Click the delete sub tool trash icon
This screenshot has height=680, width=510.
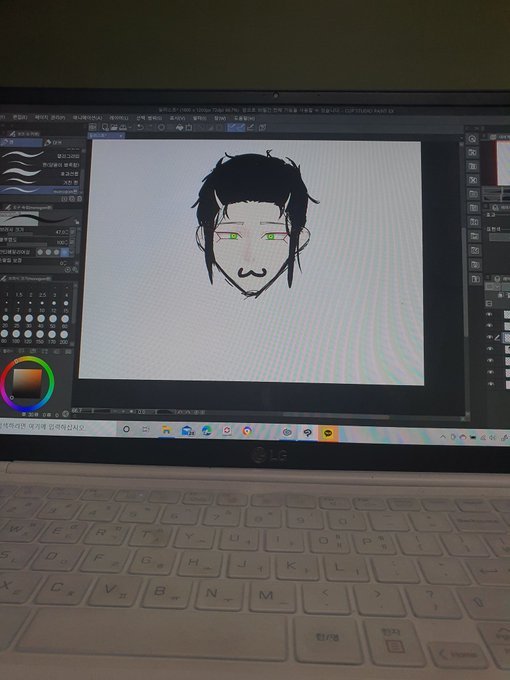pyautogui.click(x=78, y=199)
